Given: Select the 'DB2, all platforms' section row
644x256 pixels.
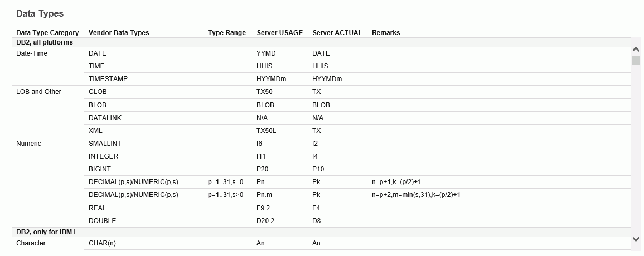Looking at the screenshot, I should [322, 42].
